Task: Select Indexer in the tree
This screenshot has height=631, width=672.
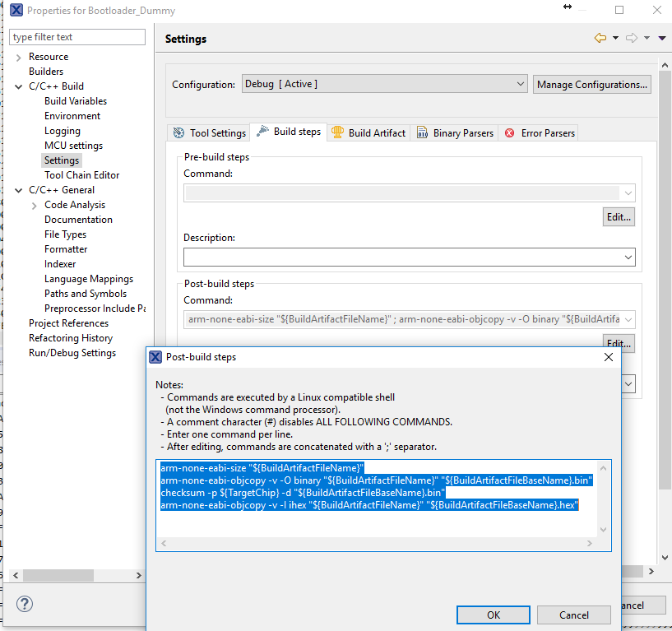Action: [x=59, y=263]
